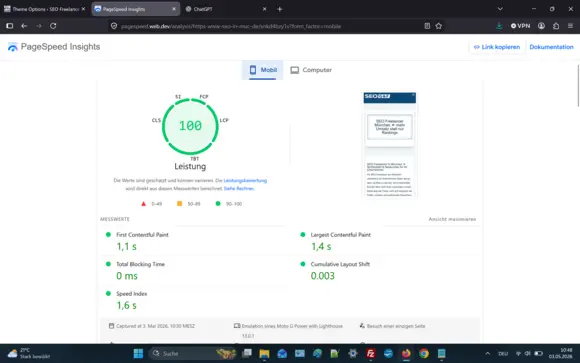Viewport: 580px width, 363px height.
Task: Open the Settings gear in taskbar
Action: pos(353,353)
